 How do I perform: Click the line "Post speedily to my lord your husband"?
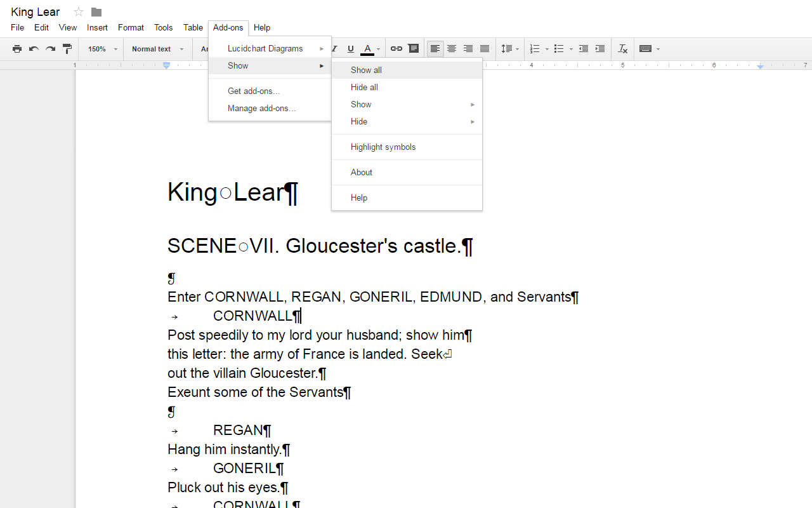tap(320, 335)
